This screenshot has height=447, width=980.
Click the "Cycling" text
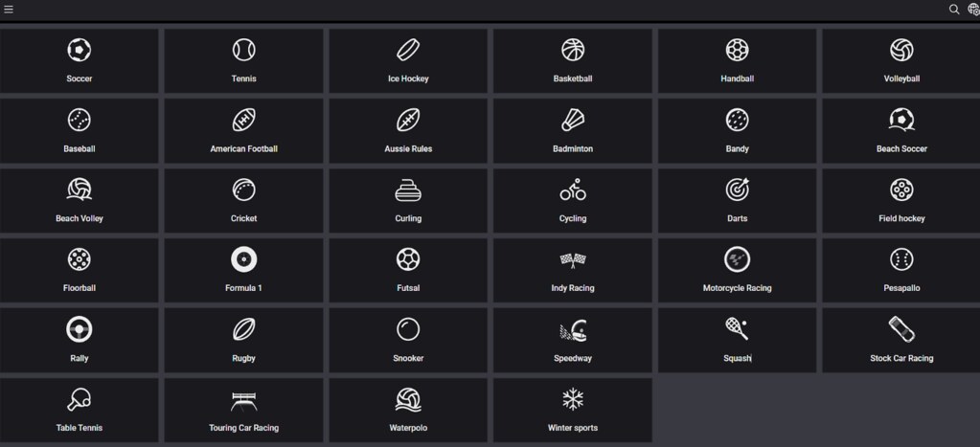[573, 218]
